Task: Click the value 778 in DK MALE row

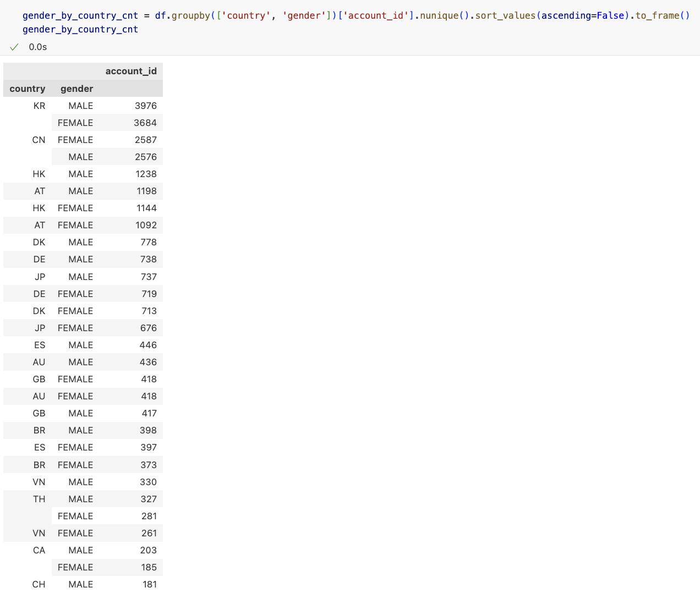Action: tap(149, 242)
